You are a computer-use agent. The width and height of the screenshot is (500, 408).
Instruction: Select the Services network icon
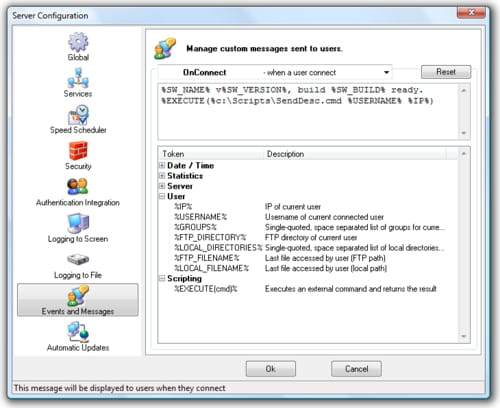coord(78,78)
